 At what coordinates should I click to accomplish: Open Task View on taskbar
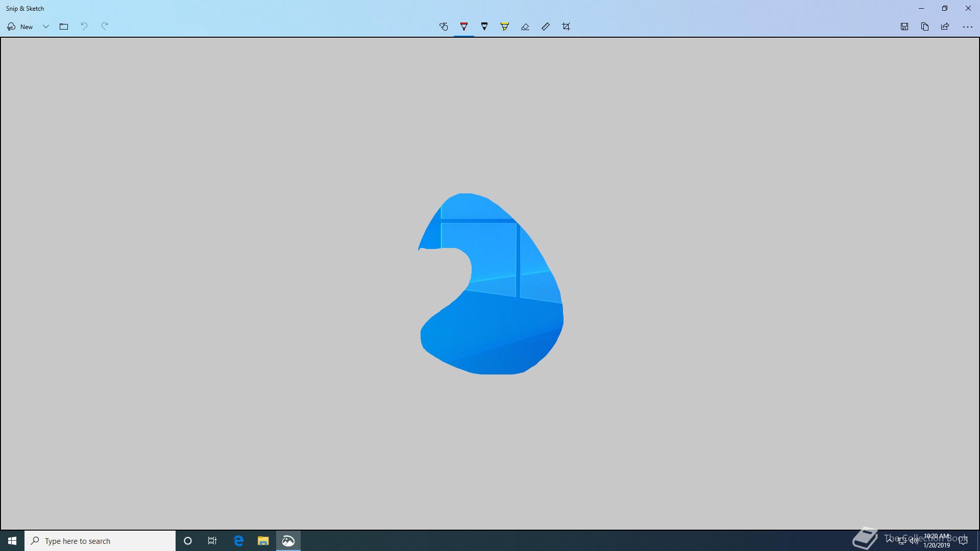click(x=212, y=541)
